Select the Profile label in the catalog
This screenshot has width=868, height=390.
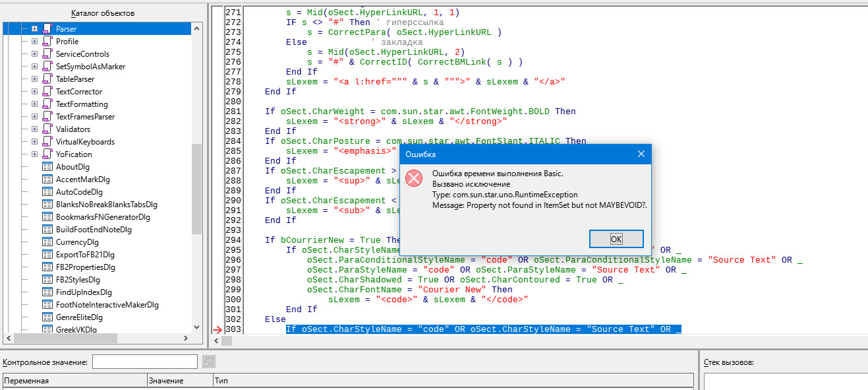tap(67, 42)
